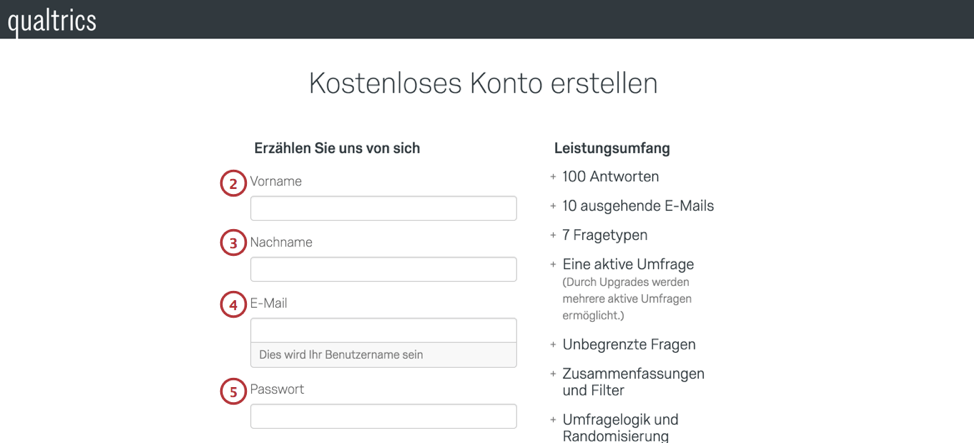
Task: Click the Passwort field label
Action: click(277, 390)
